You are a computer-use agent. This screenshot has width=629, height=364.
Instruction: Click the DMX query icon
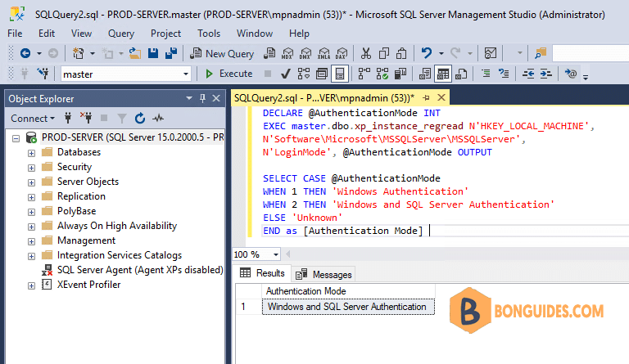click(305, 53)
